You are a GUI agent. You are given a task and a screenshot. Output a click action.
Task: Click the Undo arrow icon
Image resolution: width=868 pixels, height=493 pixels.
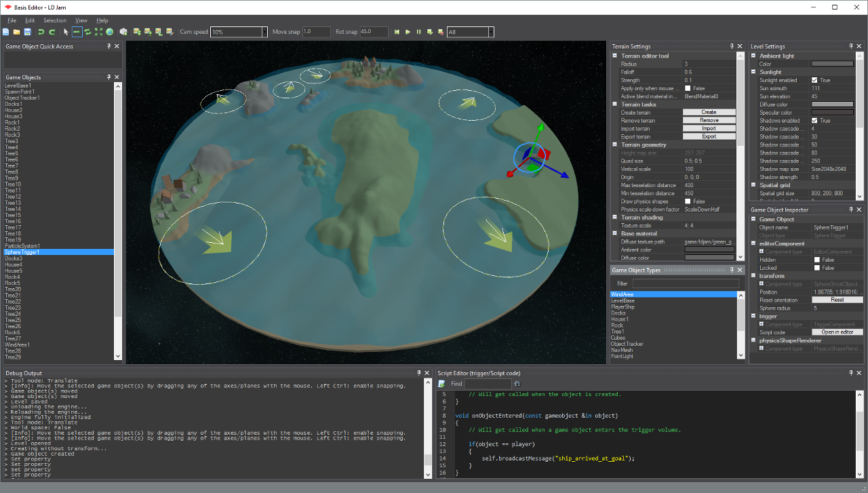click(x=41, y=32)
